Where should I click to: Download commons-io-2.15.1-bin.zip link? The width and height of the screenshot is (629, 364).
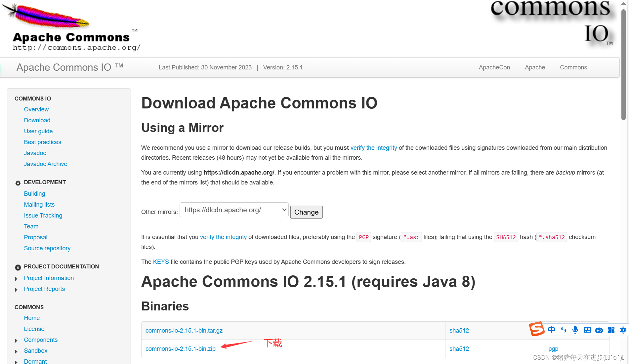point(181,349)
